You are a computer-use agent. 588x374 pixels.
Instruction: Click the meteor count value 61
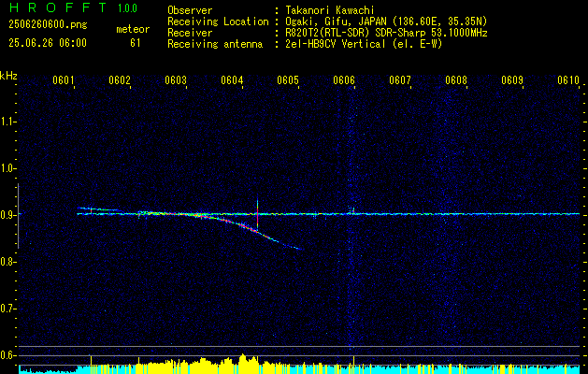(x=136, y=43)
